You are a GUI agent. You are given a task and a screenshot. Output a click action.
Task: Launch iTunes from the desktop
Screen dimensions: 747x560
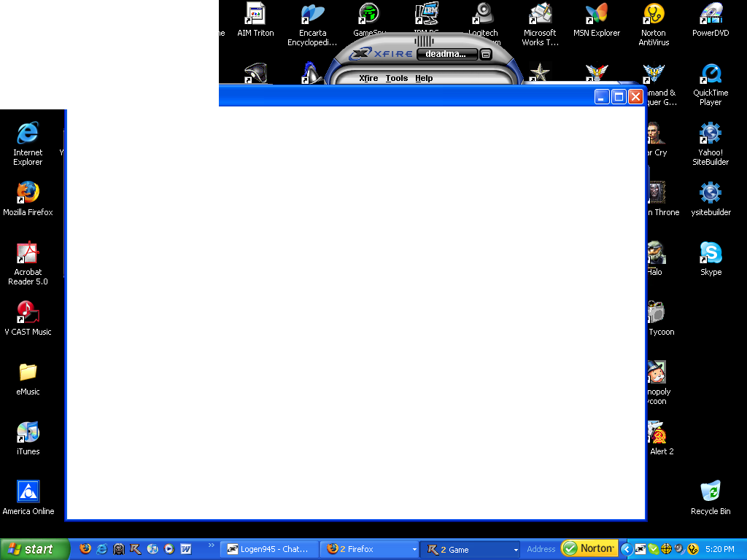click(28, 432)
